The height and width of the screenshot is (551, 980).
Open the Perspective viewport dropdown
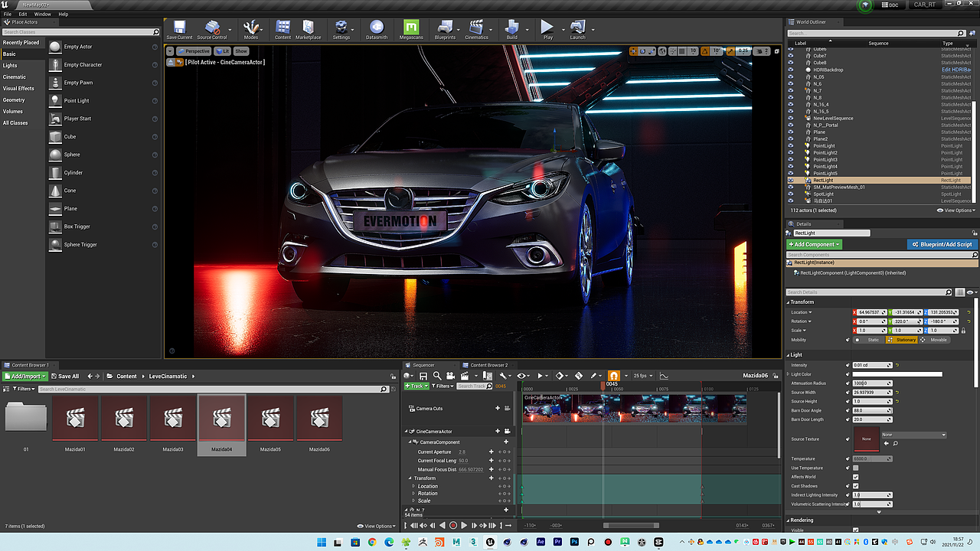[194, 51]
